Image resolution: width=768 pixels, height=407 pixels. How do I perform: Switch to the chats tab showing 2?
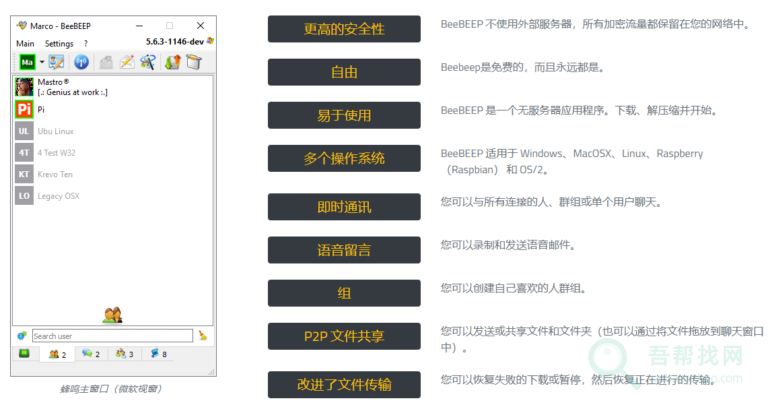(x=90, y=354)
